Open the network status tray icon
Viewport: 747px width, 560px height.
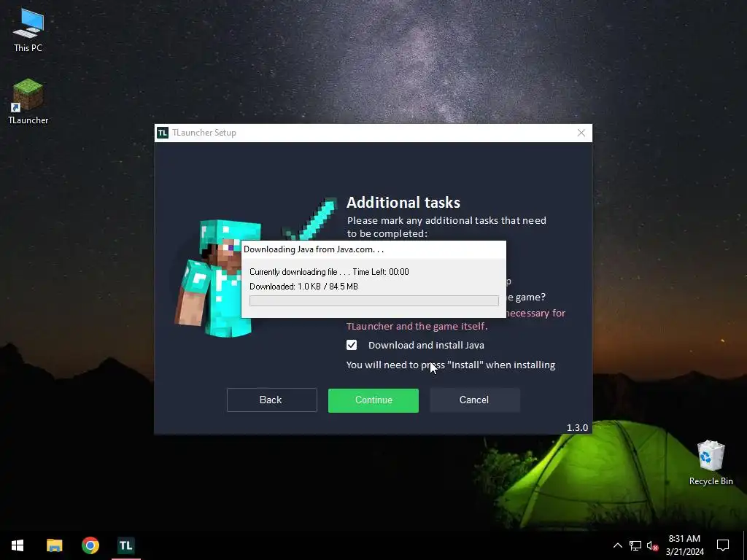635,545
